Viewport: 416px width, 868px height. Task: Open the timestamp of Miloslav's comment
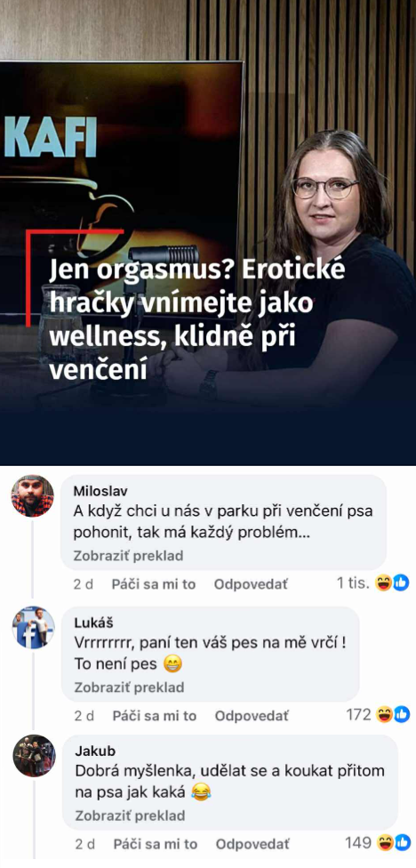pos(83,584)
